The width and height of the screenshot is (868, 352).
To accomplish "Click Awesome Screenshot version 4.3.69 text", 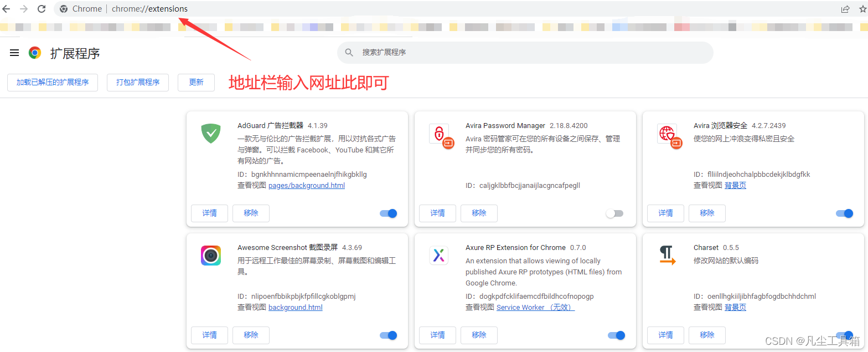I will [352, 248].
